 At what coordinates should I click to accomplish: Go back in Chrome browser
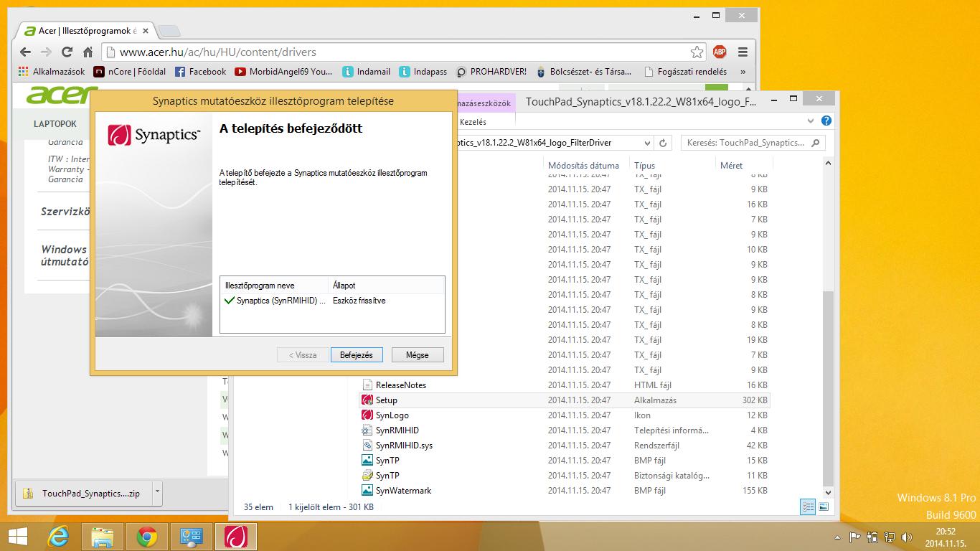26,52
